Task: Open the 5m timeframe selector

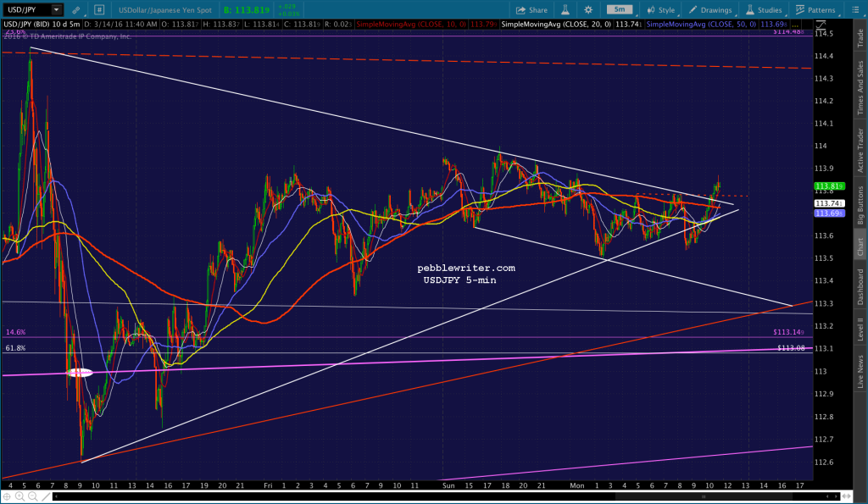Action: [x=620, y=9]
